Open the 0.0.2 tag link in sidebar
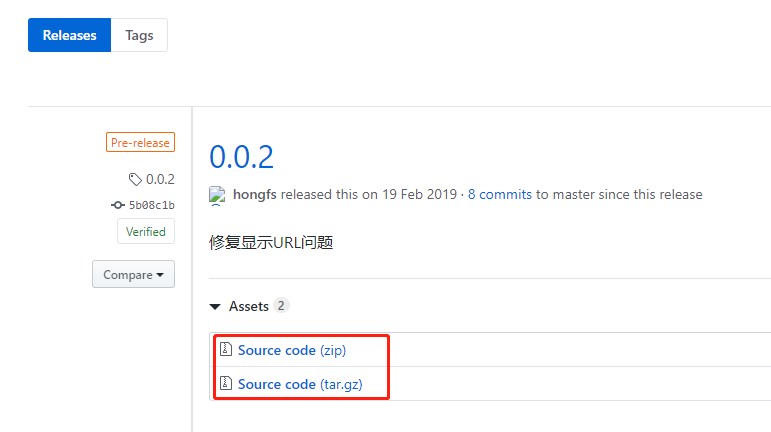This screenshot has height=432, width=771. tap(160, 179)
